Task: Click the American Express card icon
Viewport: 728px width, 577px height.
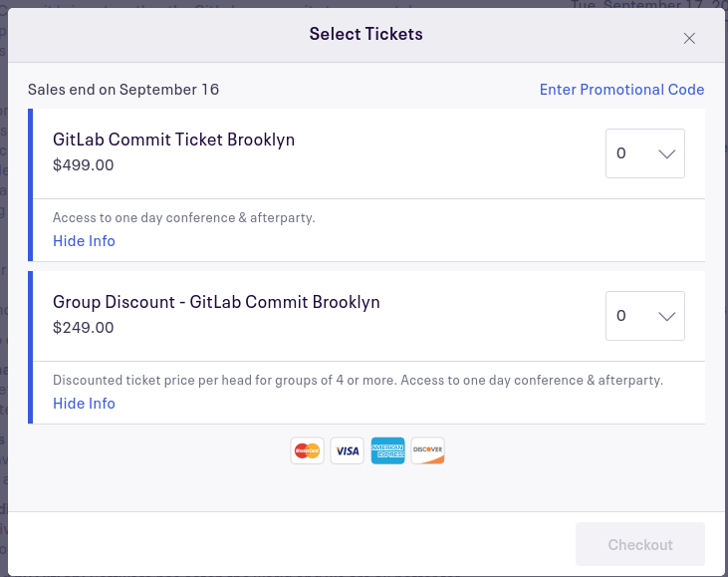Action: click(x=387, y=450)
